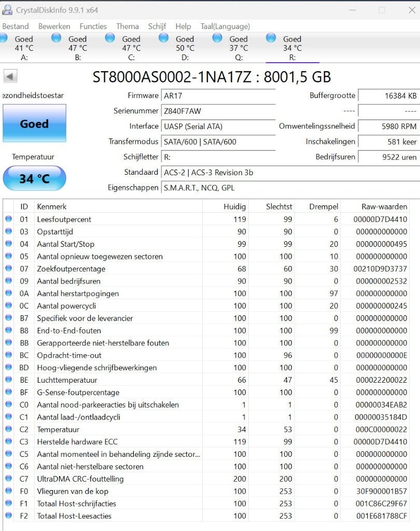The width and height of the screenshot is (420, 531).
Task: Click status icon of UltraDMA CRC-fouttelling row
Action: [x=8, y=479]
